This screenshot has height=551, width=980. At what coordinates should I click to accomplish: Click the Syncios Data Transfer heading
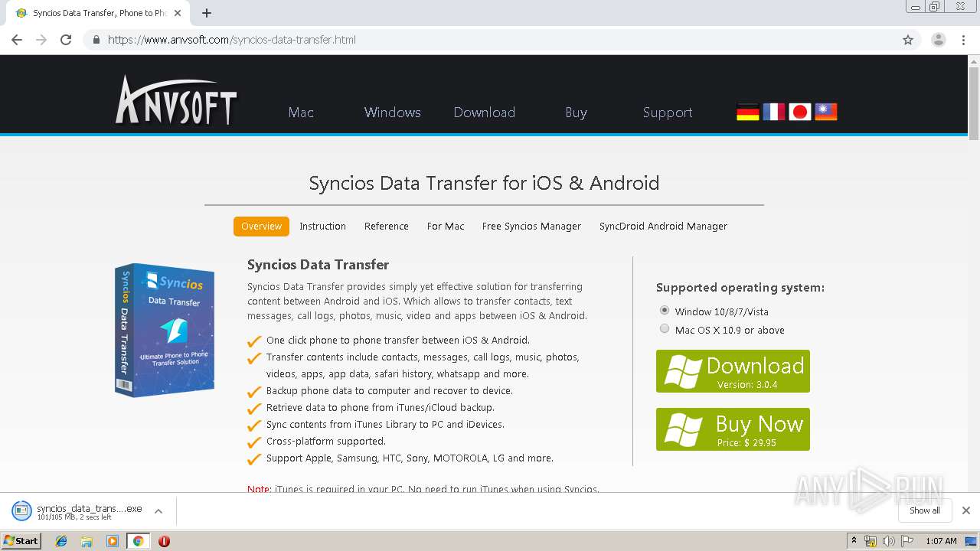[318, 265]
